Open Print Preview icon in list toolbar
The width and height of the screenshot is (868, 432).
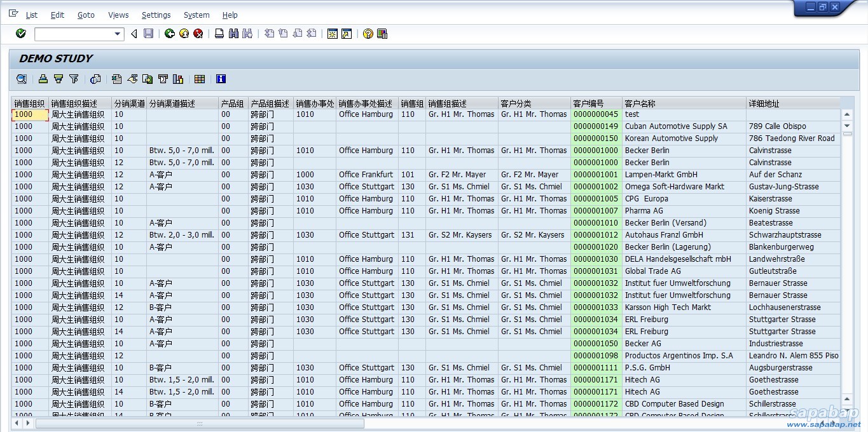click(x=95, y=79)
